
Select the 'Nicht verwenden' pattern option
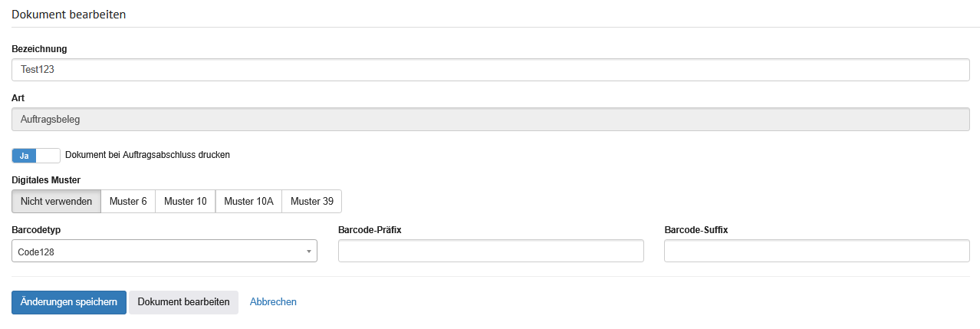click(57, 202)
